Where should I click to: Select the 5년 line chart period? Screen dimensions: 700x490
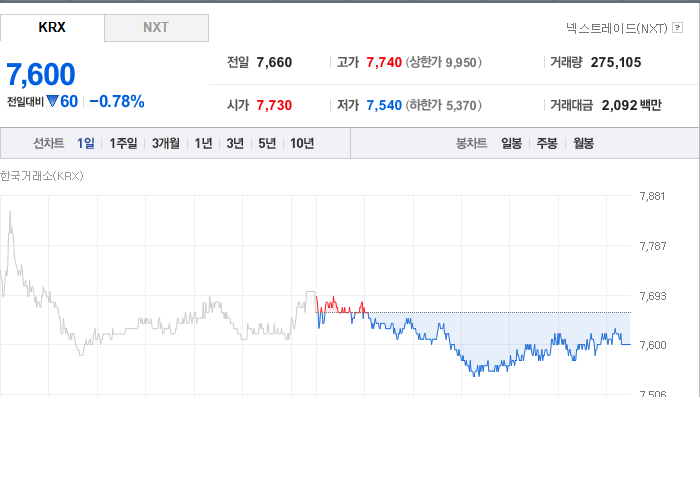point(267,143)
